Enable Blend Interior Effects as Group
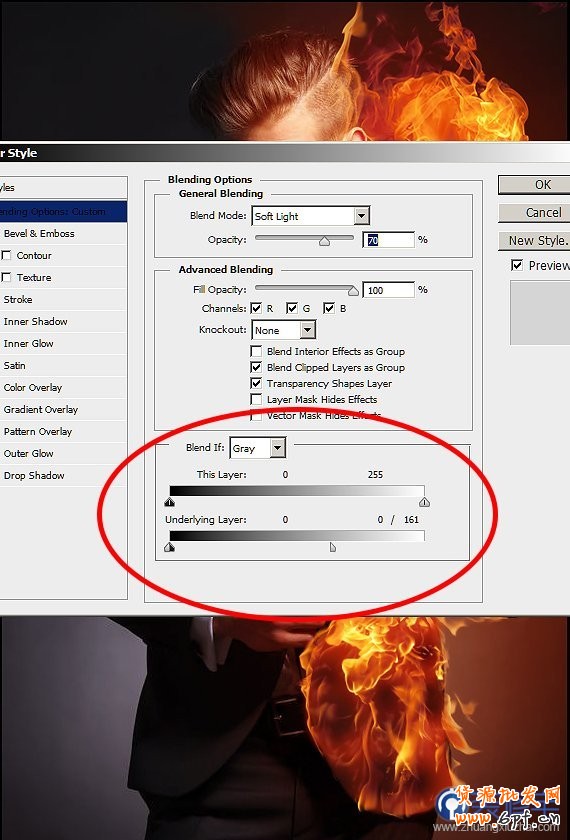The width and height of the screenshot is (570, 840). (x=256, y=351)
